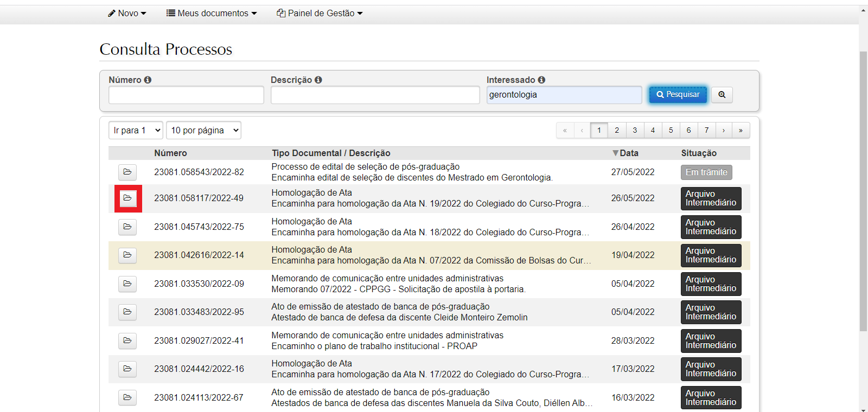
Task: Open folder icon for process 23081.024442/2022-16
Action: pyautogui.click(x=127, y=369)
